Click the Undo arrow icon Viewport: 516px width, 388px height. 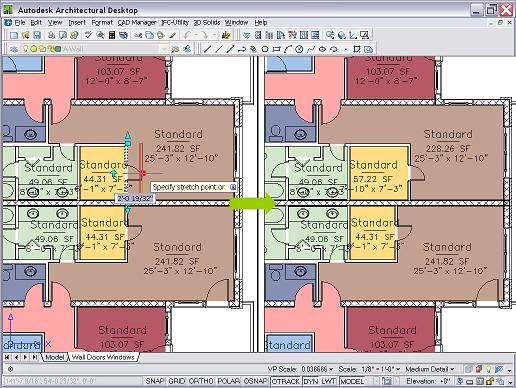(187, 35)
